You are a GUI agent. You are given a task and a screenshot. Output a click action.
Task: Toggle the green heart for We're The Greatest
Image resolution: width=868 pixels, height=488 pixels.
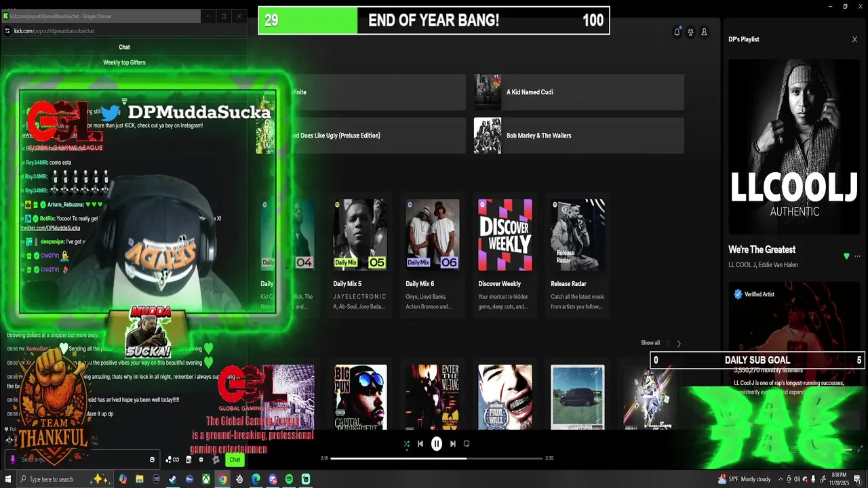pos(846,256)
